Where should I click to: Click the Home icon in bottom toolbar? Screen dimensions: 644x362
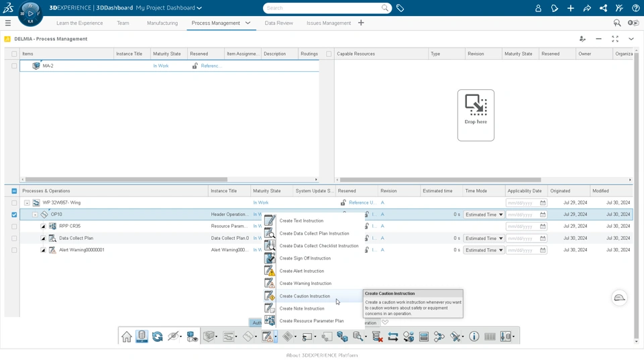(127, 337)
